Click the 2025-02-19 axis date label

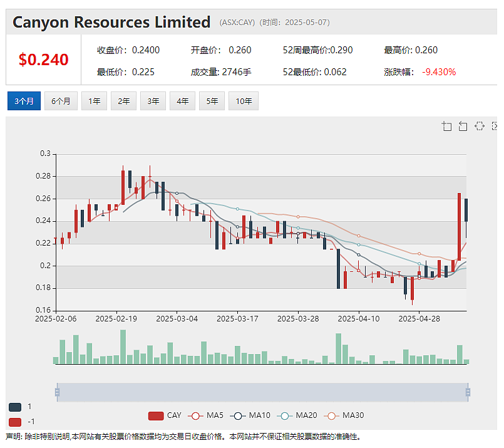(116, 319)
